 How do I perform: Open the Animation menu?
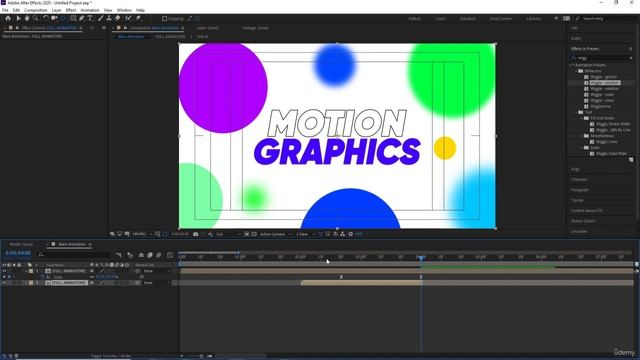click(x=90, y=10)
